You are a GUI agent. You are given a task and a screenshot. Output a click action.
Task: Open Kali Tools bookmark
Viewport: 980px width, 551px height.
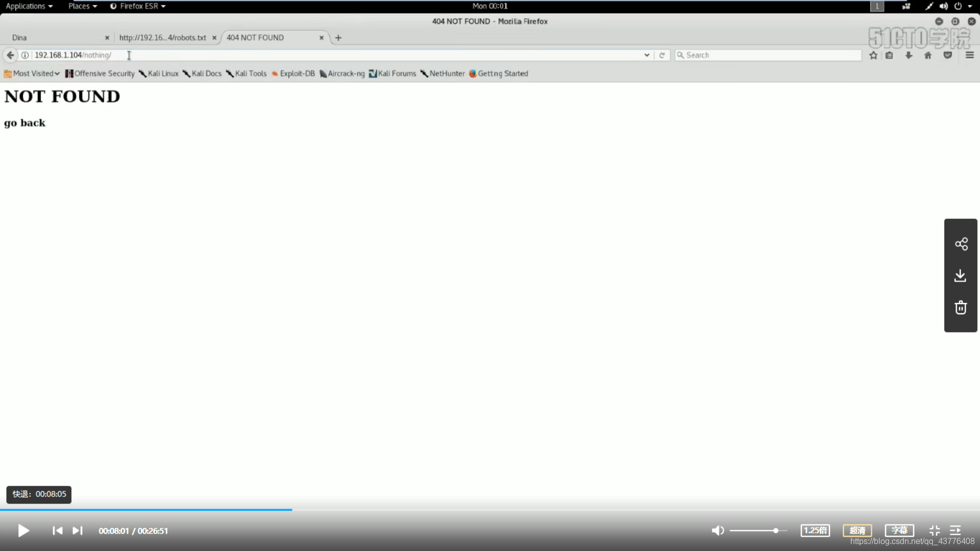click(x=247, y=73)
